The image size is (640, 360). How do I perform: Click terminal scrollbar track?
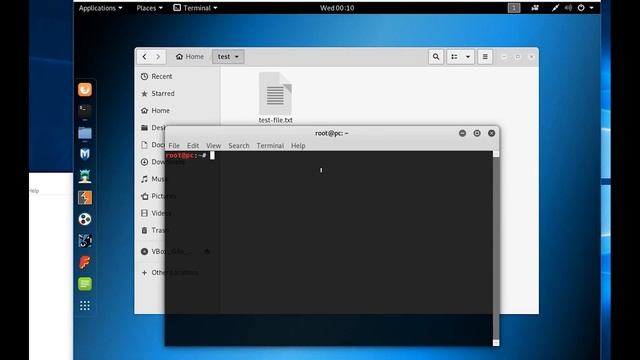496,248
